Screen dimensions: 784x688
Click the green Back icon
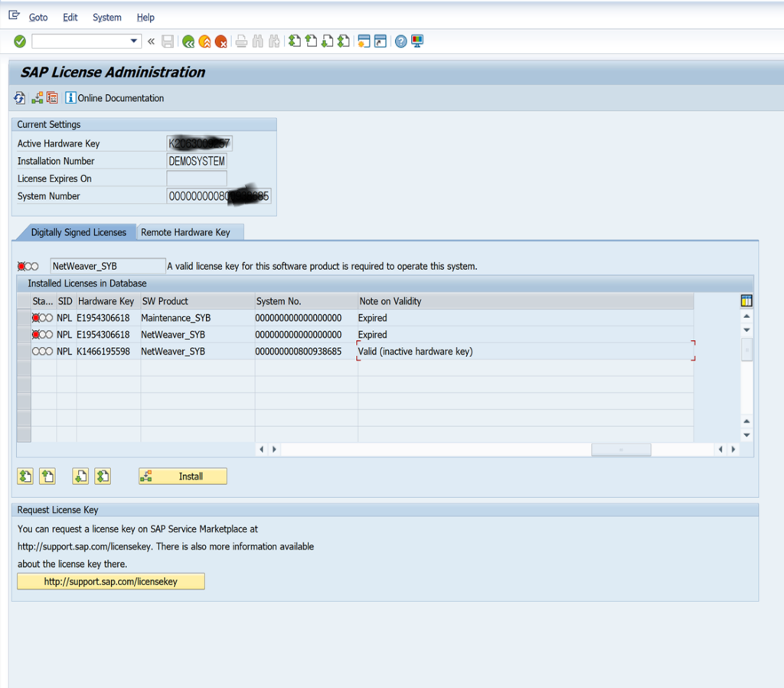tap(188, 41)
